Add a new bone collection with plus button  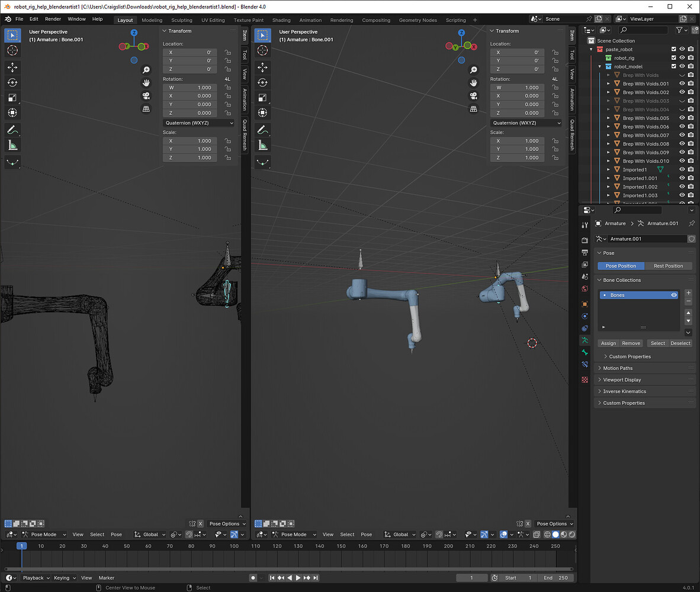688,293
